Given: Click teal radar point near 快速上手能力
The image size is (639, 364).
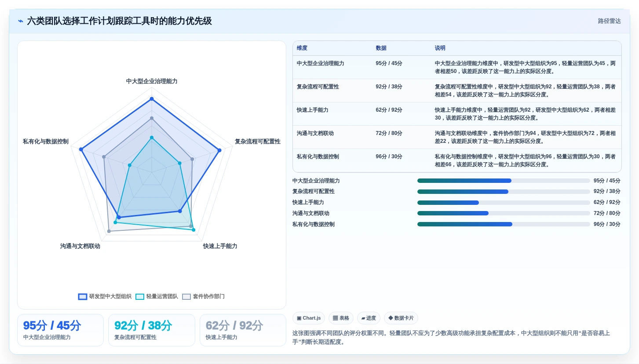Looking at the screenshot, I should click(194, 230).
